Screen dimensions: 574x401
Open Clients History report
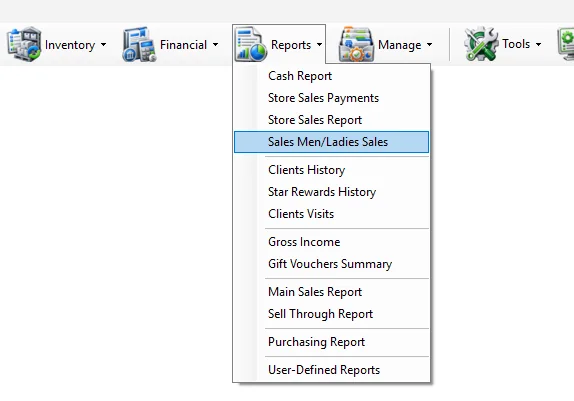point(331,170)
